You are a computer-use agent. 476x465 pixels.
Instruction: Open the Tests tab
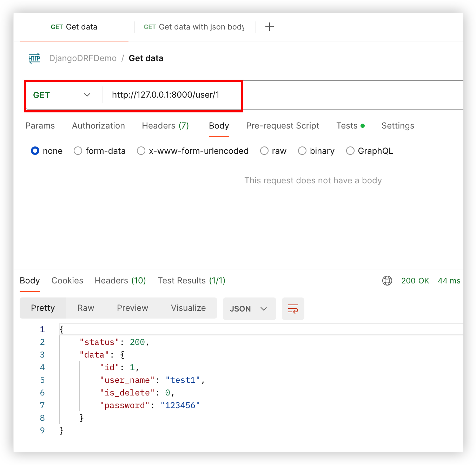pos(347,126)
